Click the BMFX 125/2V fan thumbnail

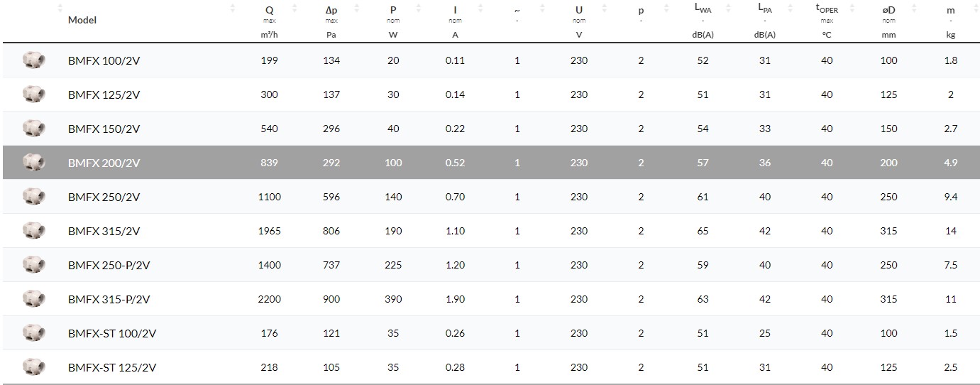(x=33, y=94)
